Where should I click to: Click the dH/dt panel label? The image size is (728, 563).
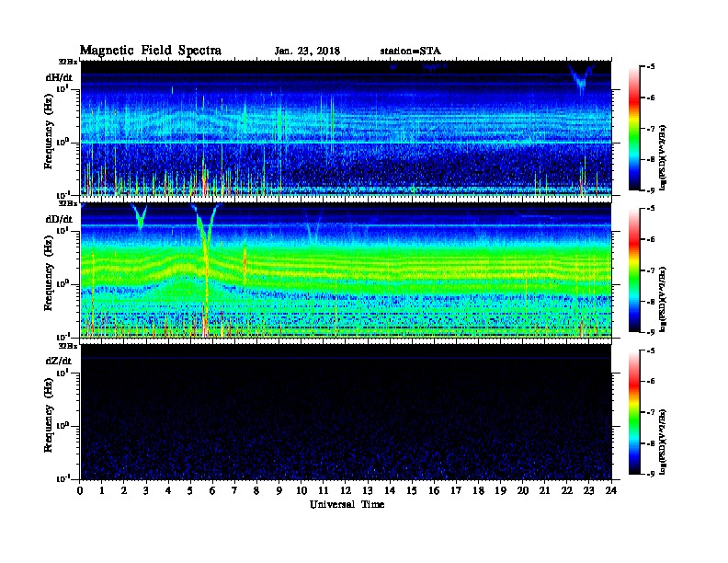(59, 77)
